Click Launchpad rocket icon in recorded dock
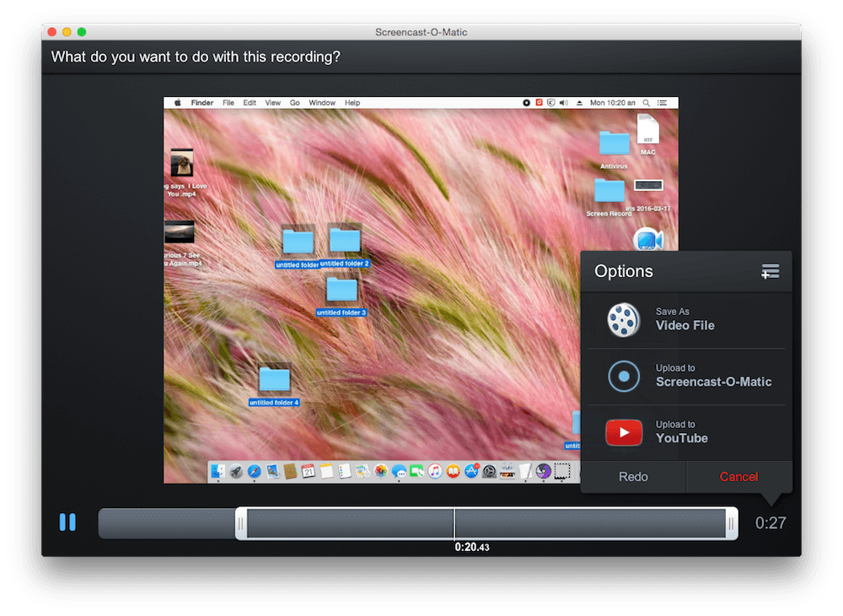This screenshot has width=843, height=616. (x=236, y=471)
